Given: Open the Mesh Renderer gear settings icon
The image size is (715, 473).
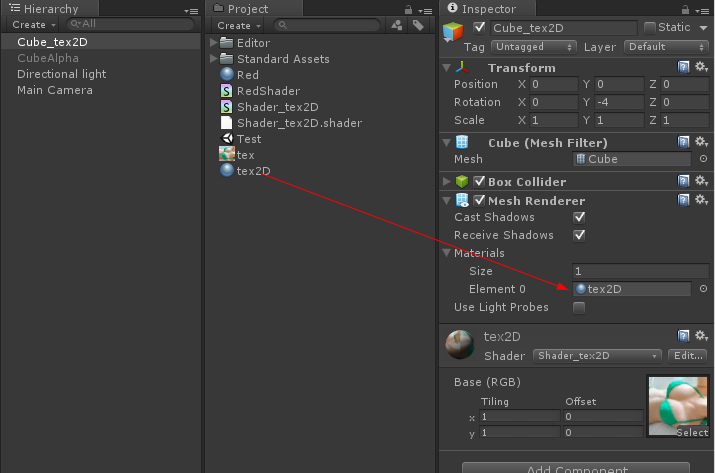Looking at the screenshot, I should click(x=701, y=200).
